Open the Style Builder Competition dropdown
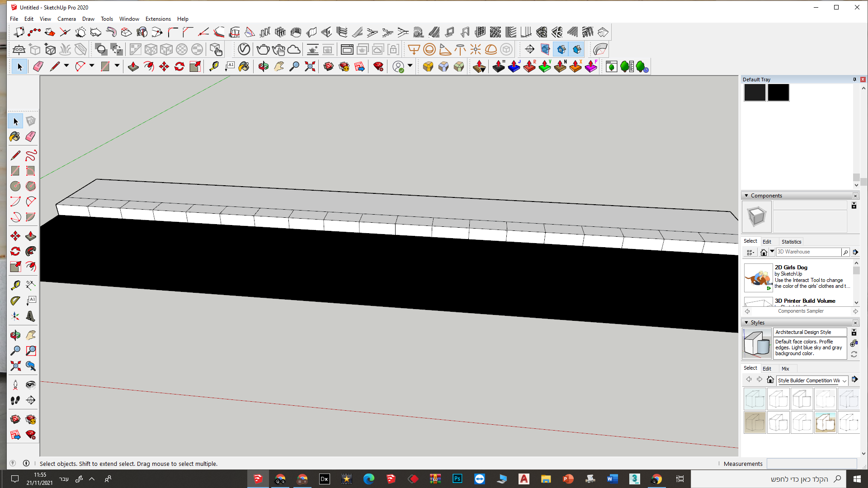 click(x=844, y=381)
